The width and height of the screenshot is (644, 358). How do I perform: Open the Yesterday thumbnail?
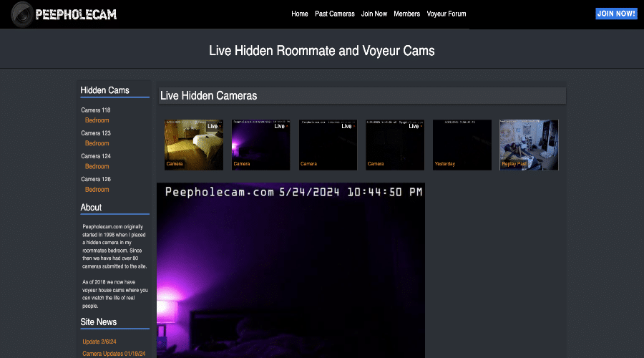462,145
